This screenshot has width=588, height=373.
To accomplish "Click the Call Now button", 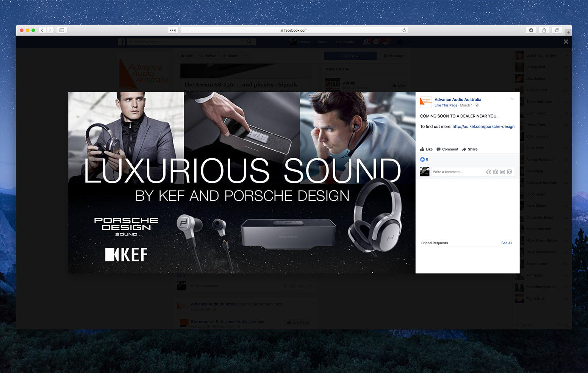I will pyautogui.click(x=350, y=56).
